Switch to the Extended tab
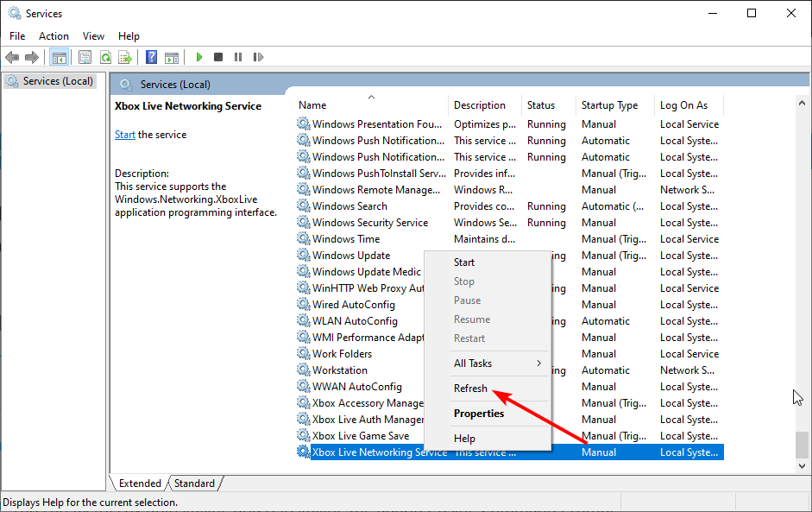 coord(140,483)
